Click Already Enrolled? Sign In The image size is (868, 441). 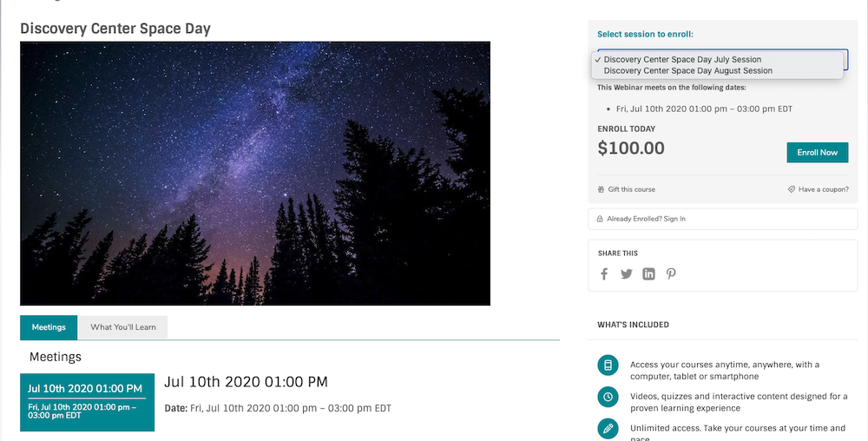[x=646, y=219]
